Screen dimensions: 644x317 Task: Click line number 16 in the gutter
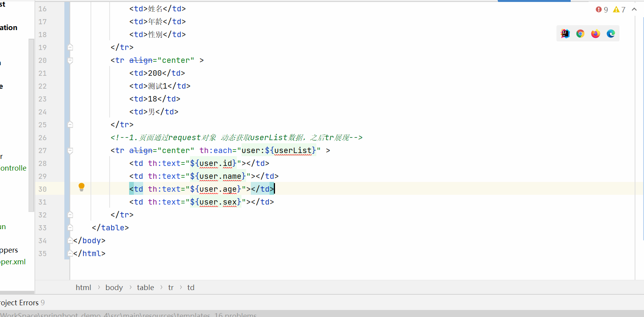coord(43,9)
